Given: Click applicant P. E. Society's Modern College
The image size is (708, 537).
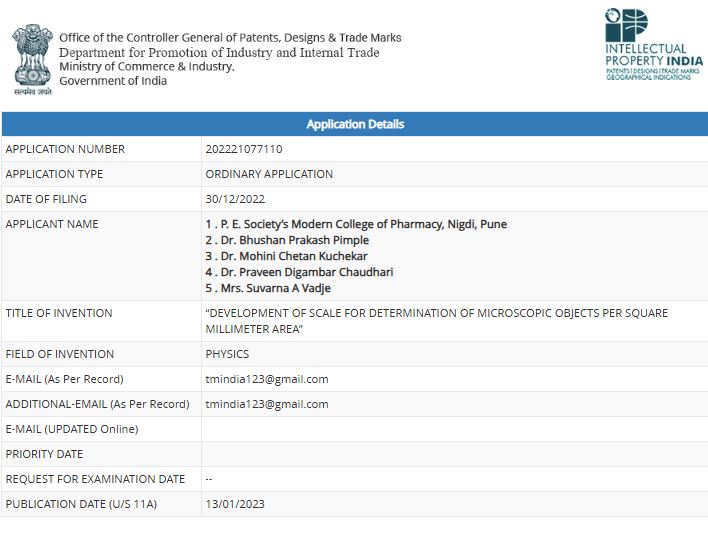Looking at the screenshot, I should point(356,224).
